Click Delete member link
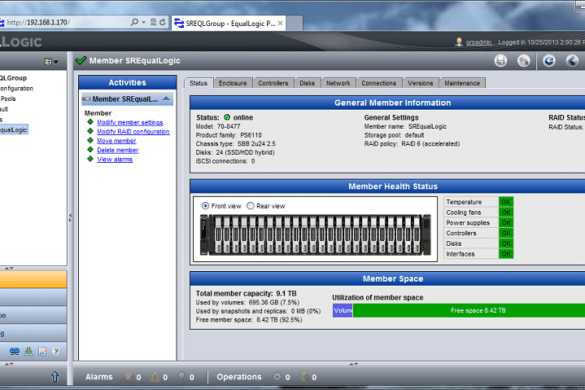585x390 pixels. [x=118, y=150]
